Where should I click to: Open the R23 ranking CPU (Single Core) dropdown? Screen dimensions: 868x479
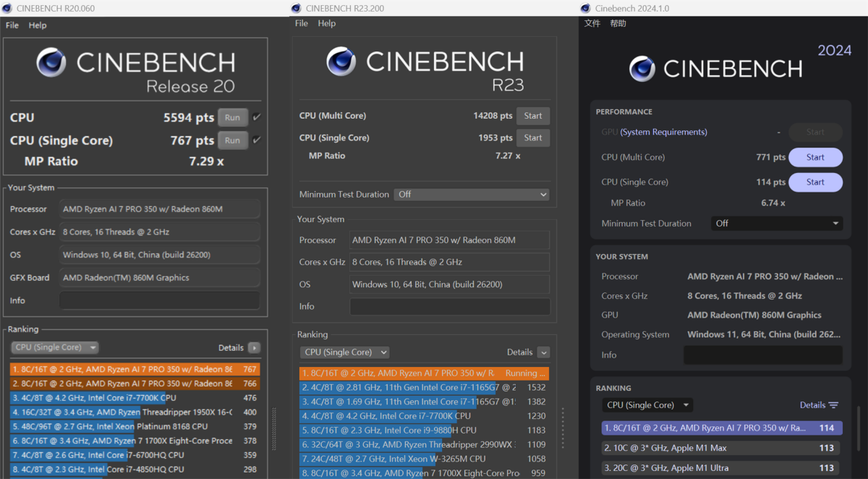(x=344, y=352)
